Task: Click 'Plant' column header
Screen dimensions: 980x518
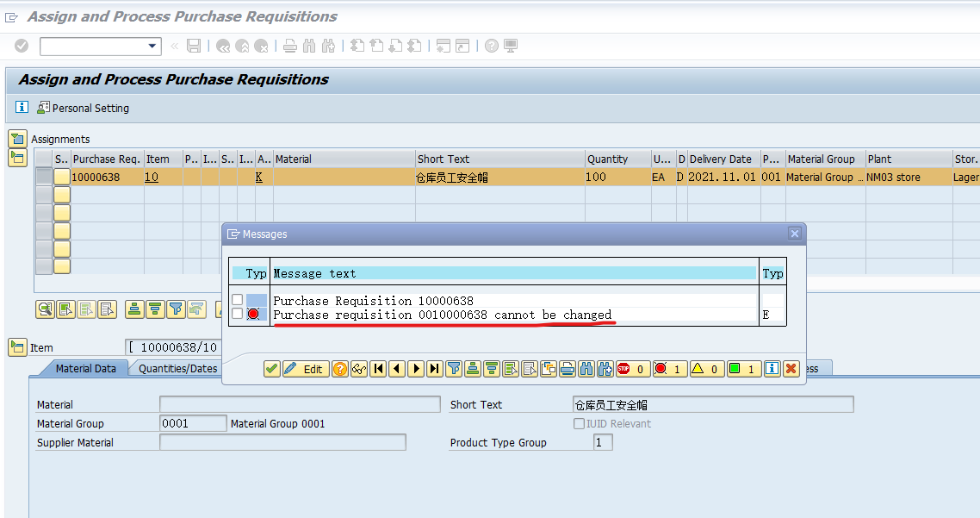Action: click(909, 159)
